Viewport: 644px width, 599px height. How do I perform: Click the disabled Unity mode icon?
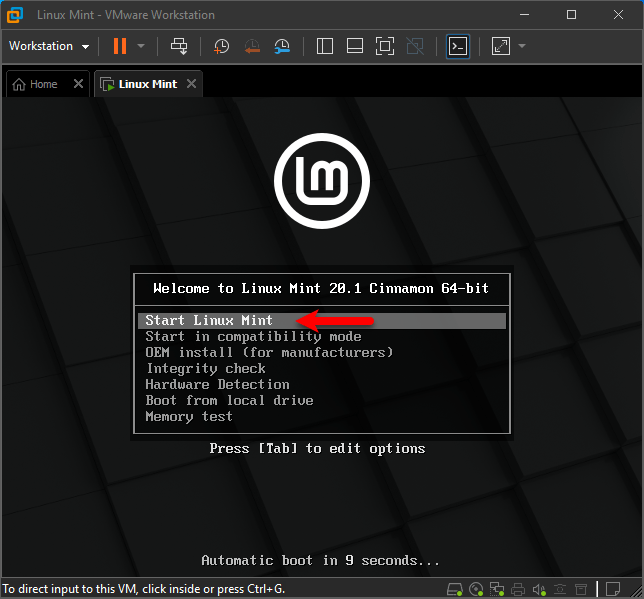(415, 46)
